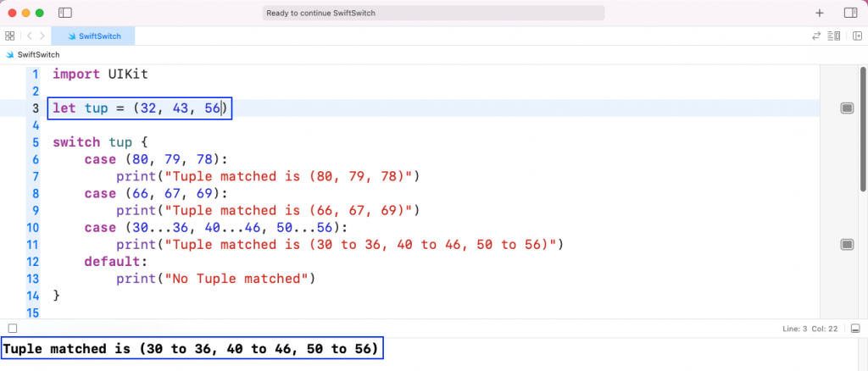
Task: Click the print "(30 to 36, 40 to 46, 50 to 56)" code line
Action: (x=340, y=245)
